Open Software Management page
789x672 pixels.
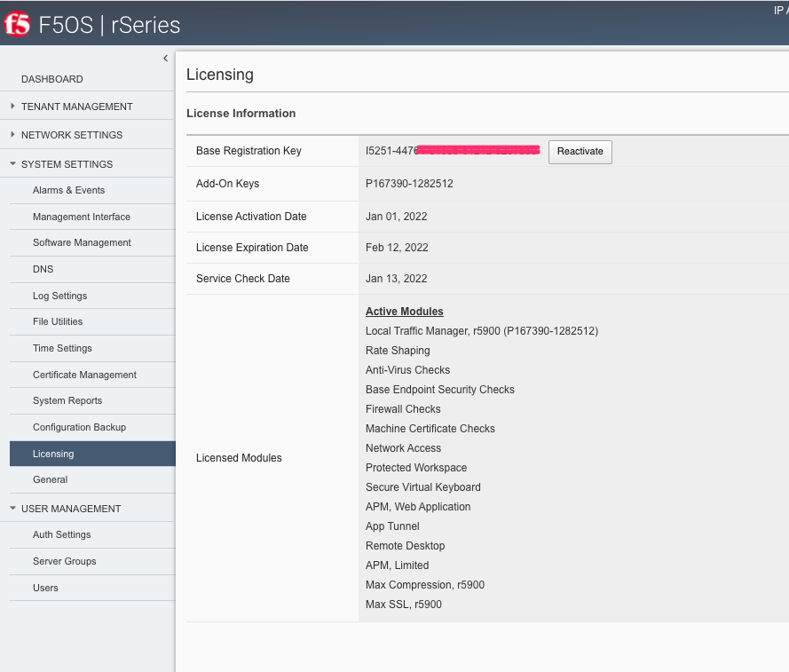pos(82,242)
